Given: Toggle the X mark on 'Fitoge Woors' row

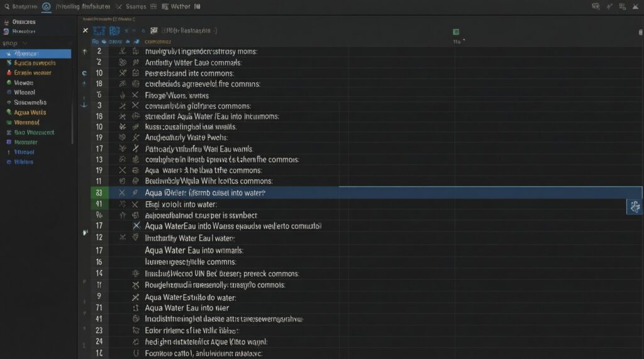Looking at the screenshot, I should (x=135, y=96).
